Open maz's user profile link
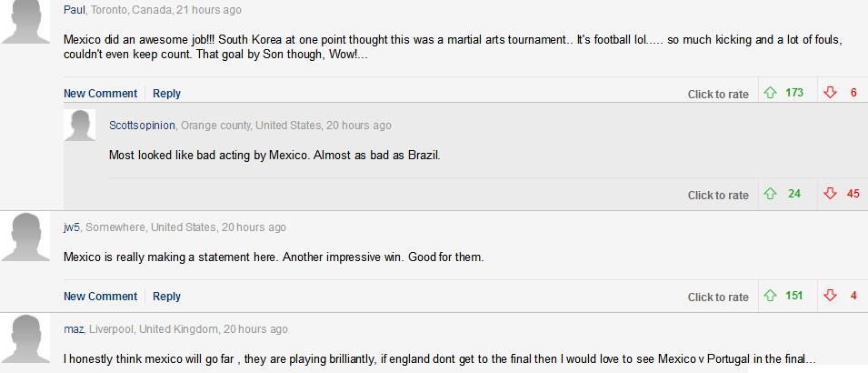868x373 pixels. pos(74,329)
